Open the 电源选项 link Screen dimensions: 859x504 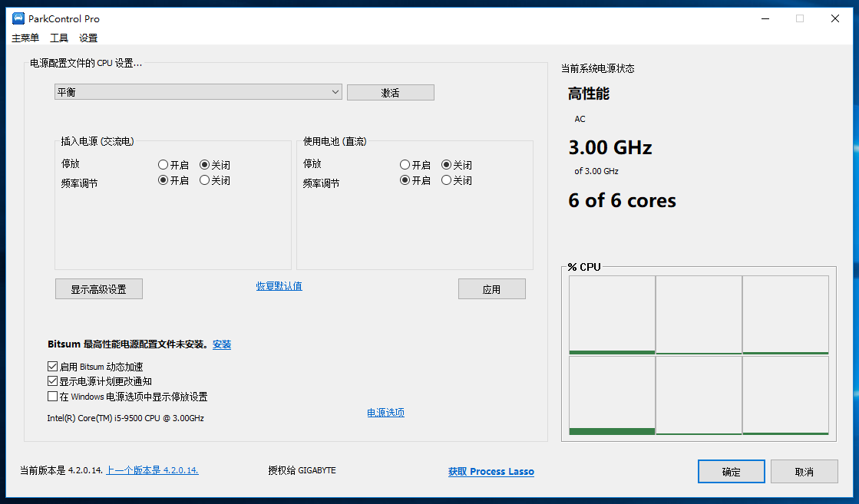coord(385,413)
